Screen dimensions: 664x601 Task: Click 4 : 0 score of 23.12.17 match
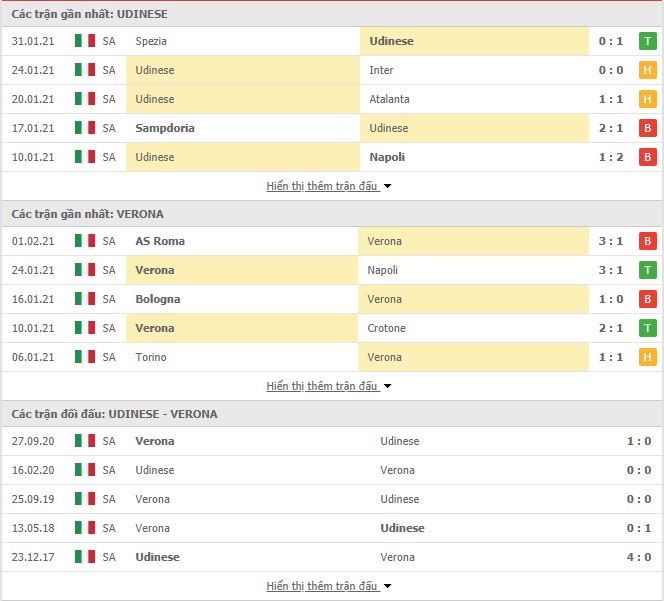639,557
